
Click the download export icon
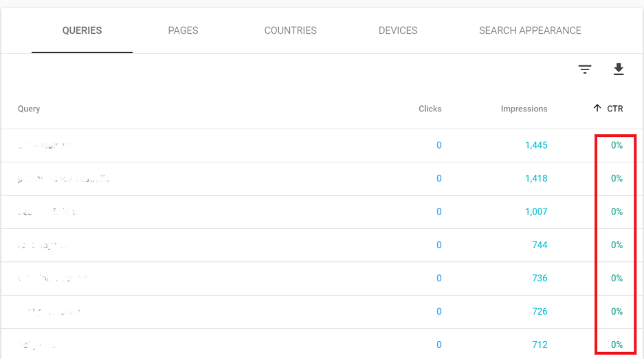click(x=618, y=69)
